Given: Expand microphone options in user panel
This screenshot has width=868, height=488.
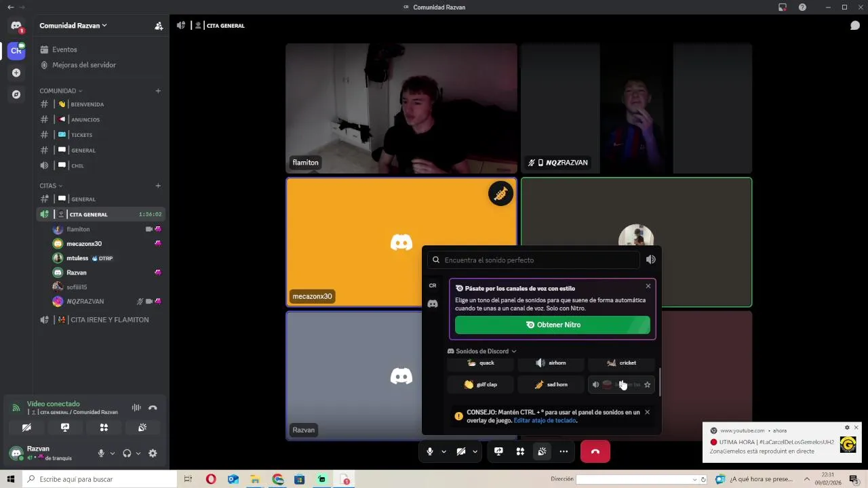Looking at the screenshot, I should [x=113, y=453].
